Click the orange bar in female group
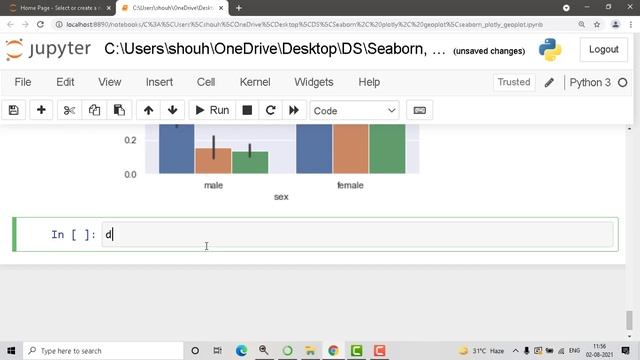Viewport: 640px width, 360px height. tap(350, 149)
